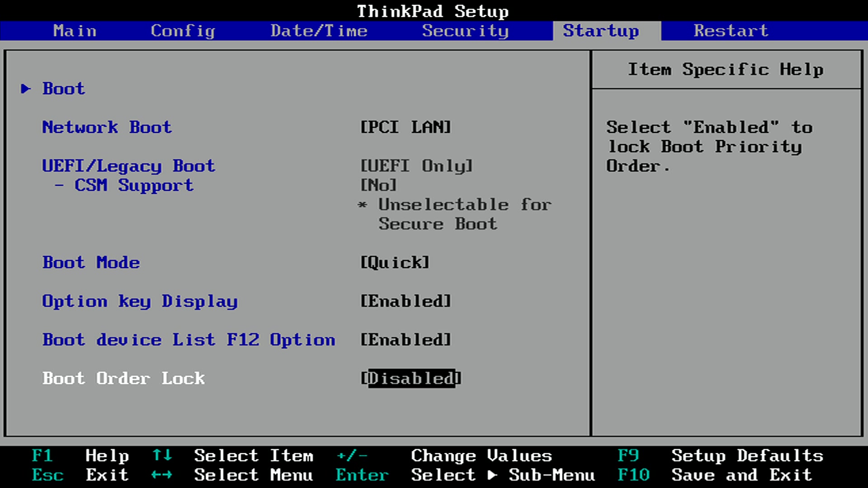Click the Enter Select Sub-Menu hint

click(x=465, y=475)
